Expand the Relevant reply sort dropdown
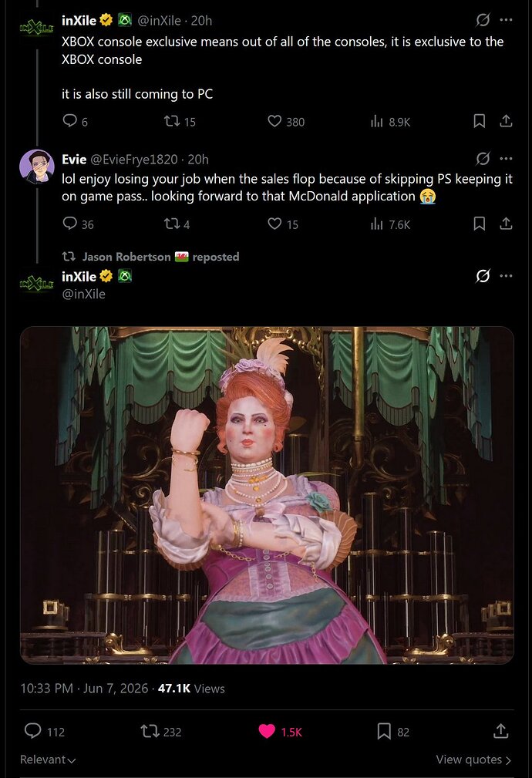The image size is (532, 778). click(48, 759)
